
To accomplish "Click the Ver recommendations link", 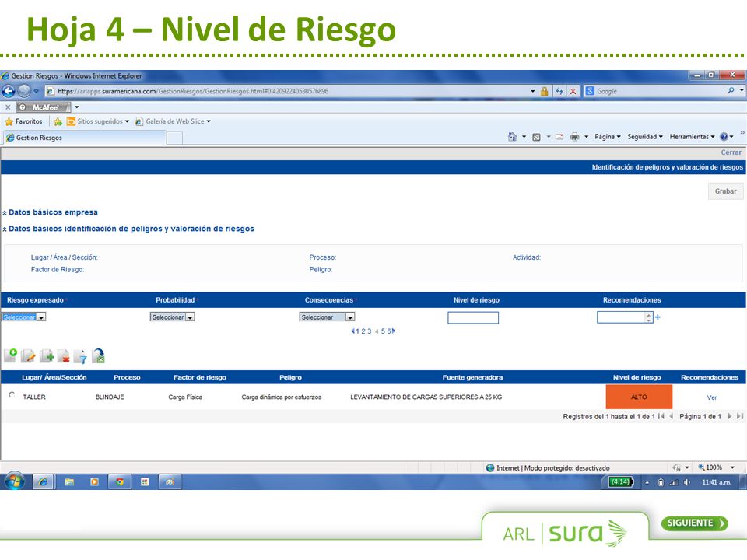I will (x=712, y=397).
